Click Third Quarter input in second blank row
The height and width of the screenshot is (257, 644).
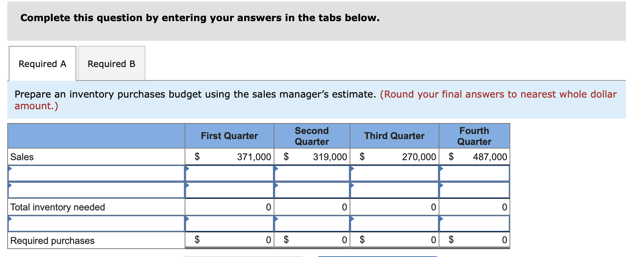(394, 190)
